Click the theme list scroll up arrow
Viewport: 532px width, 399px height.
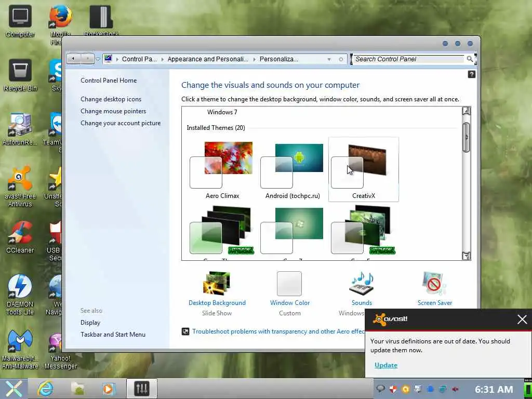[x=466, y=111]
